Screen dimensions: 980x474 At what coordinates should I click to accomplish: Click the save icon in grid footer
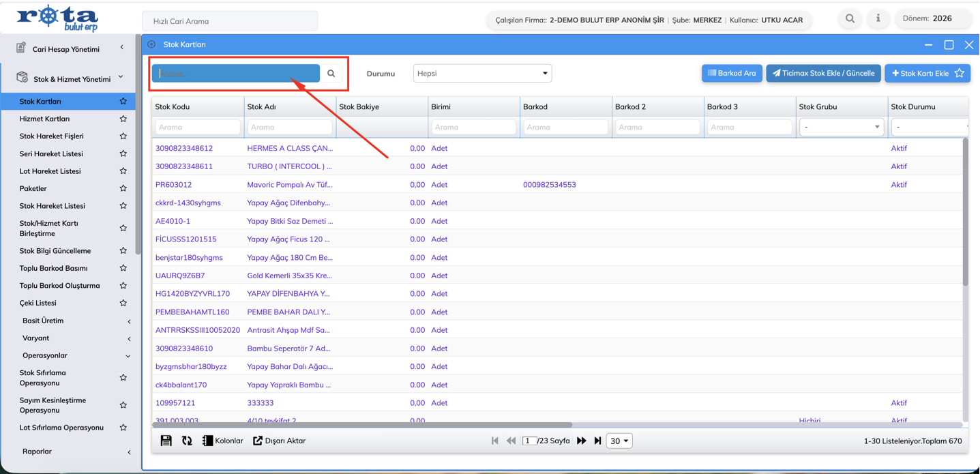click(166, 441)
